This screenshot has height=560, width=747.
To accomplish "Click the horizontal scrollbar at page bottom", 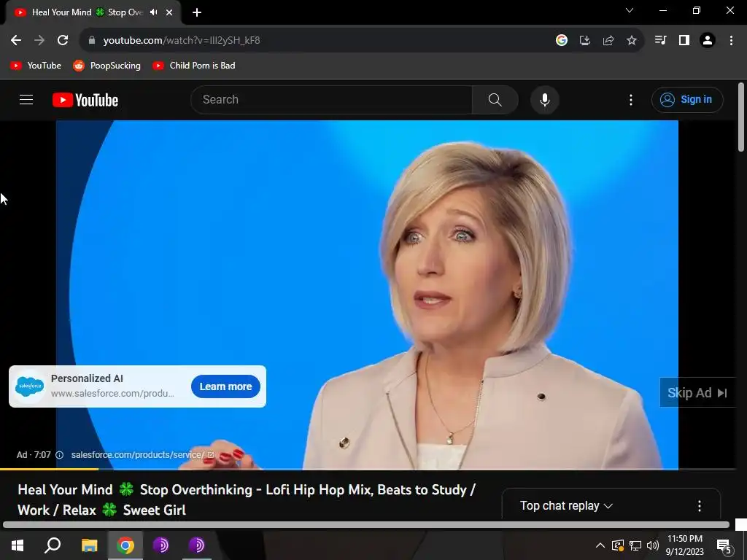I will 366,525.
